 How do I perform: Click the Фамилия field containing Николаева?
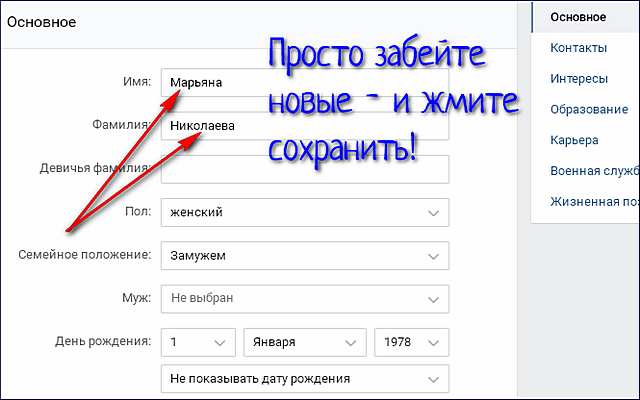pyautogui.click(x=304, y=126)
